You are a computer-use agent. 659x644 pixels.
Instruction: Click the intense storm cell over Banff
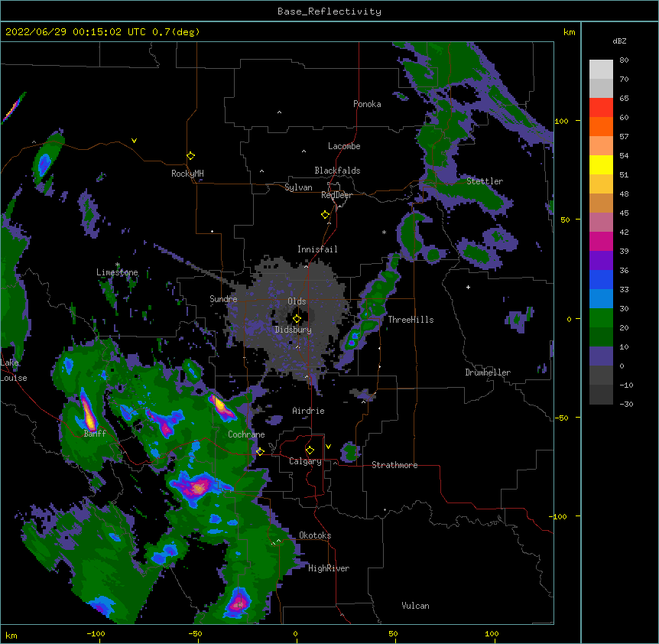(88, 411)
